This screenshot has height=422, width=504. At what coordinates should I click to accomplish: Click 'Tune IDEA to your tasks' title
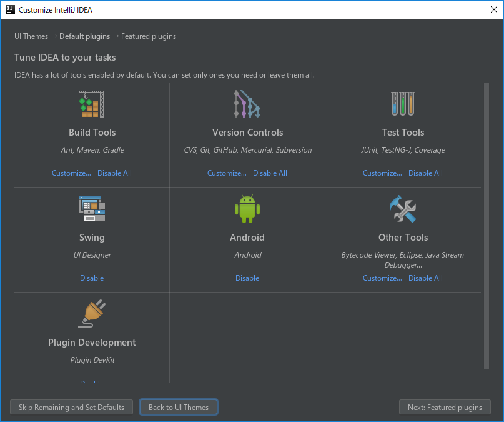coord(65,58)
